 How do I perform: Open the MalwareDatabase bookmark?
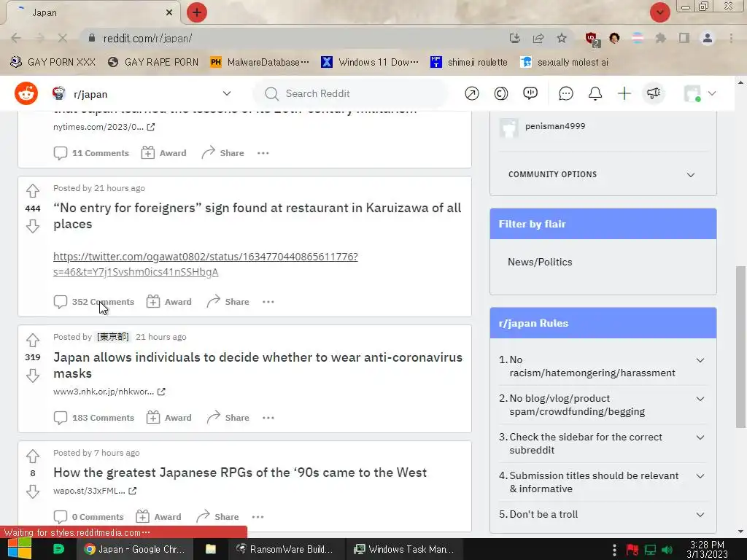(260, 63)
